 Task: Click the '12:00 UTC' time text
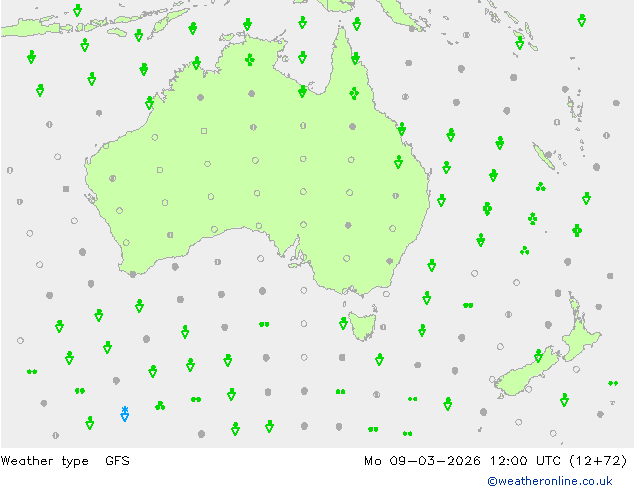(525, 461)
